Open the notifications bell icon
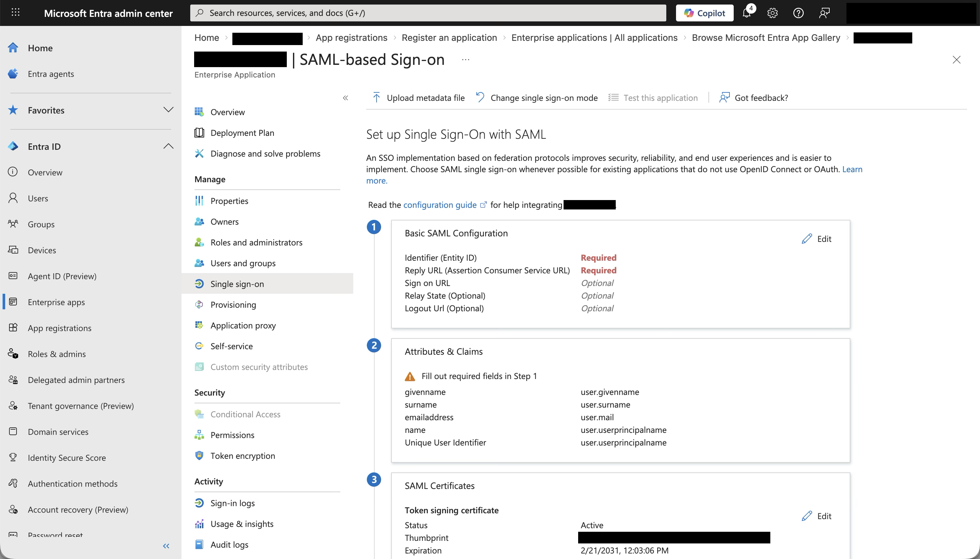This screenshot has width=980, height=559. (747, 13)
